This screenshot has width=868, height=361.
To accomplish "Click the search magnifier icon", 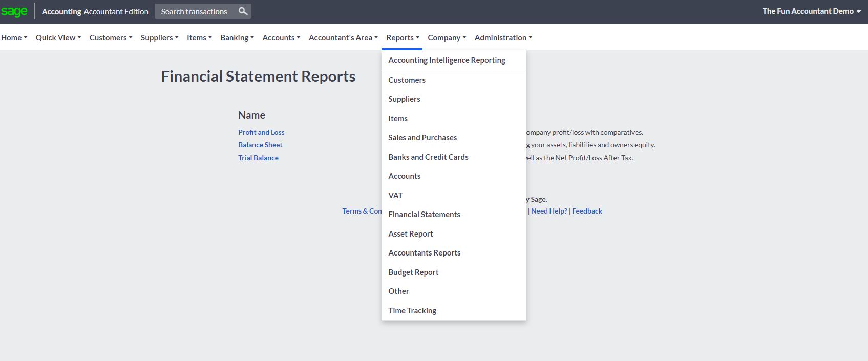I will pyautogui.click(x=243, y=11).
